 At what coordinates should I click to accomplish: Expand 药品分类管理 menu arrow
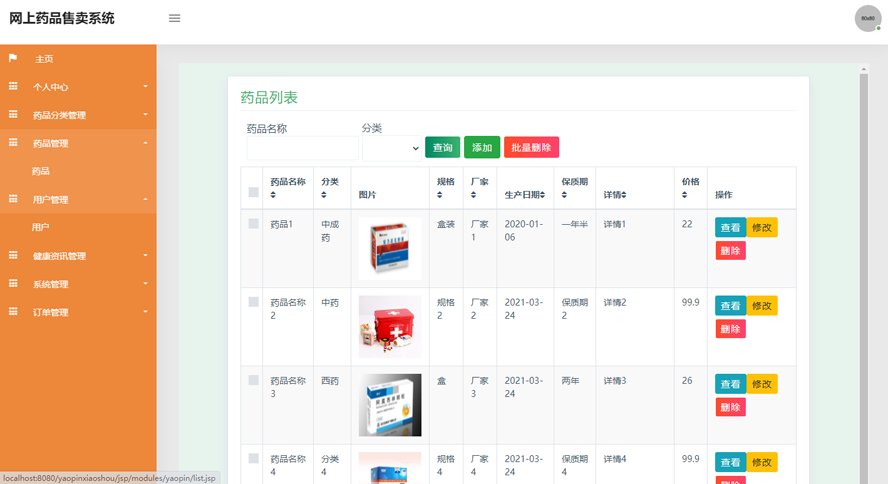[146, 114]
